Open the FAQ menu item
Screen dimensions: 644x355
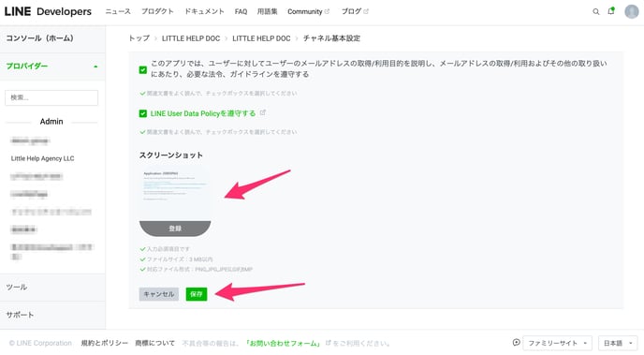coord(241,11)
